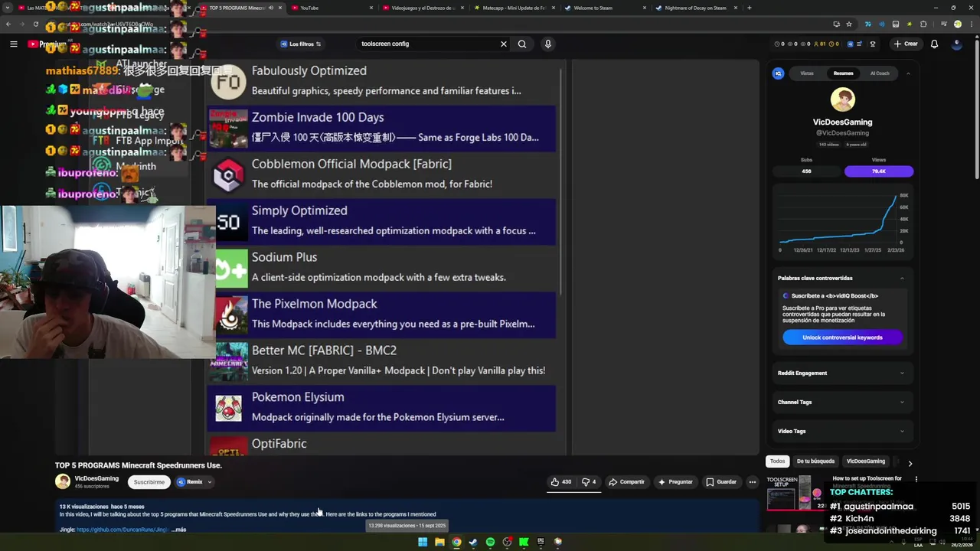
Task: Select the Resumen tab in vidIQ panel
Action: [x=844, y=73]
